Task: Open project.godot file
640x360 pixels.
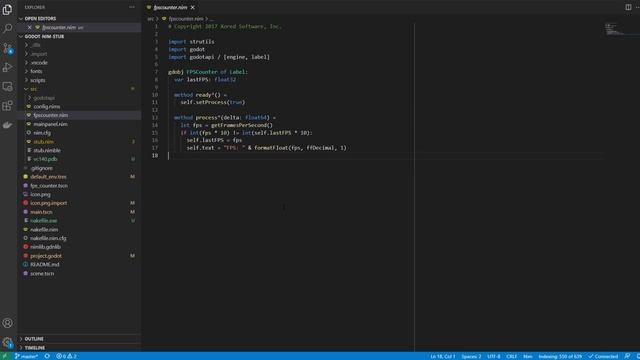Action: click(46, 256)
